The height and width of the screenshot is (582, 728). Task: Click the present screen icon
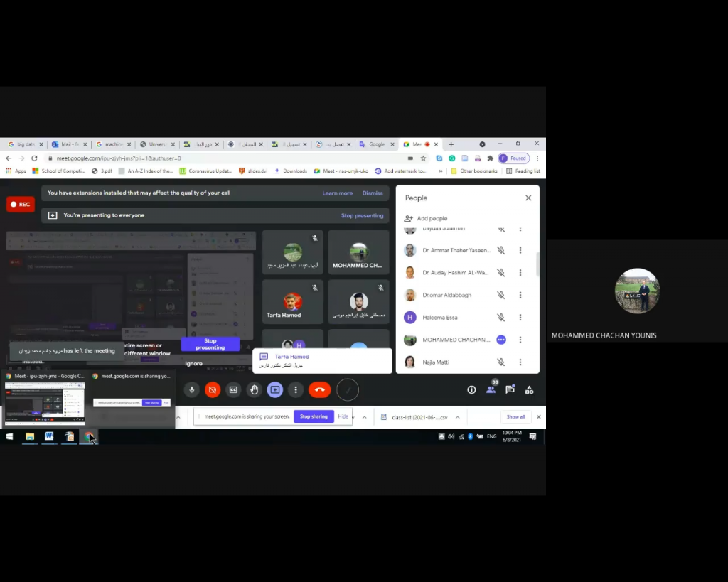[x=275, y=389]
